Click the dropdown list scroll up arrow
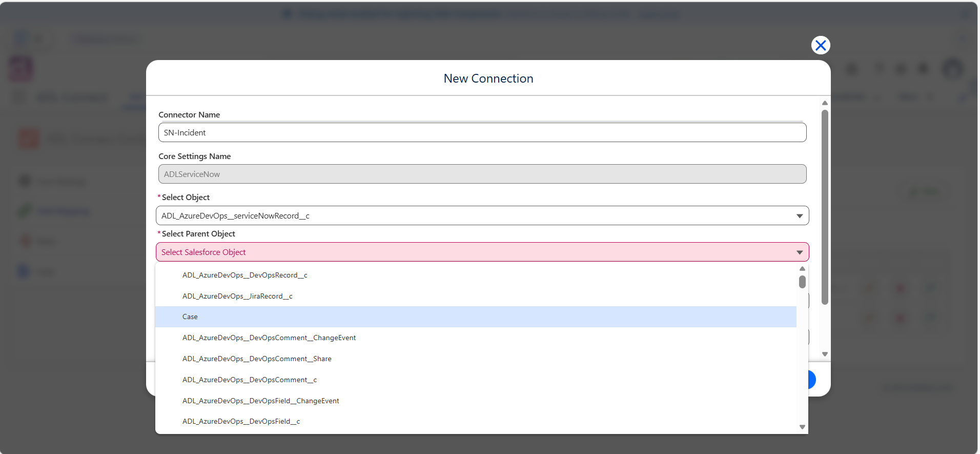This screenshot has height=454, width=980. click(802, 269)
